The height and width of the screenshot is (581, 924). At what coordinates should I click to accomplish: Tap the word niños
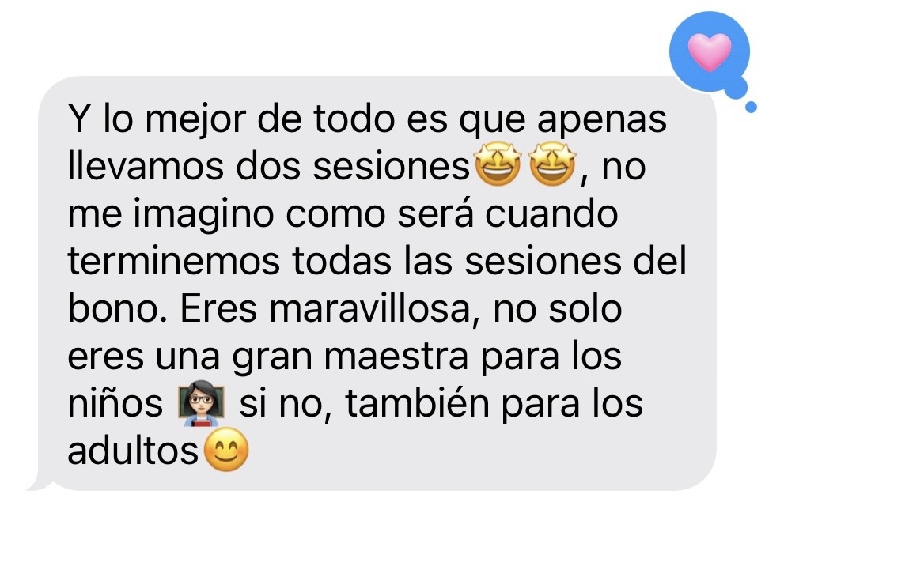point(115,403)
